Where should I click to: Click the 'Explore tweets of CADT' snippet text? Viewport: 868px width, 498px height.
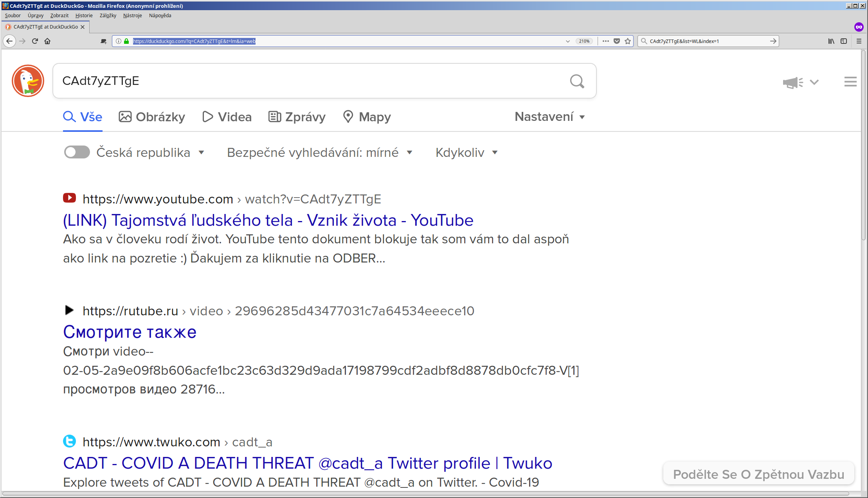(301, 482)
